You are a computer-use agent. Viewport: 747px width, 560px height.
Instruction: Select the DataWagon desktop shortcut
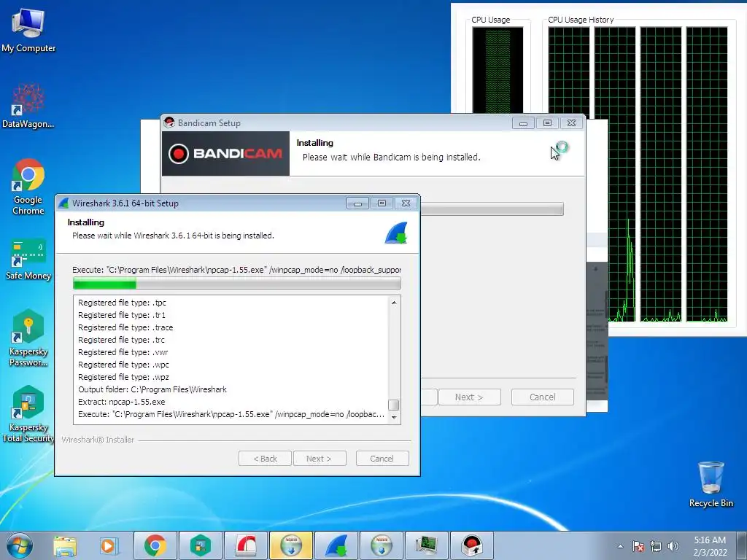pos(28,106)
